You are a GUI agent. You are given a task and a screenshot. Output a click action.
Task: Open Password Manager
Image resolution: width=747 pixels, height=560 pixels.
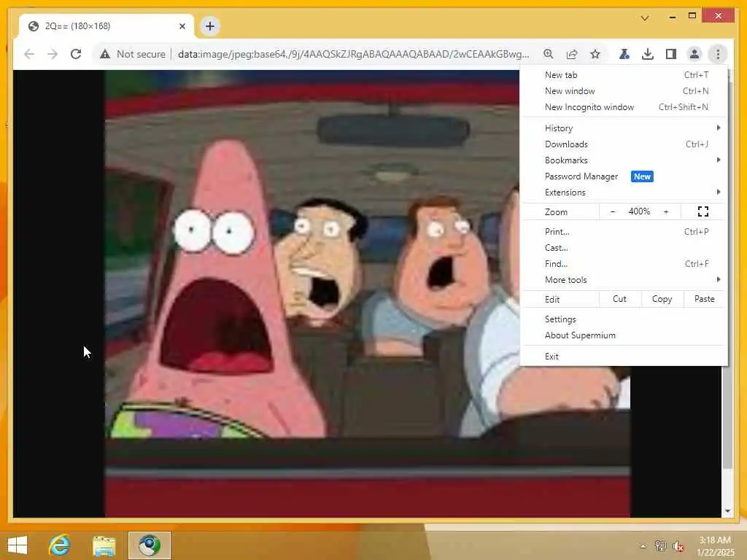624,176
